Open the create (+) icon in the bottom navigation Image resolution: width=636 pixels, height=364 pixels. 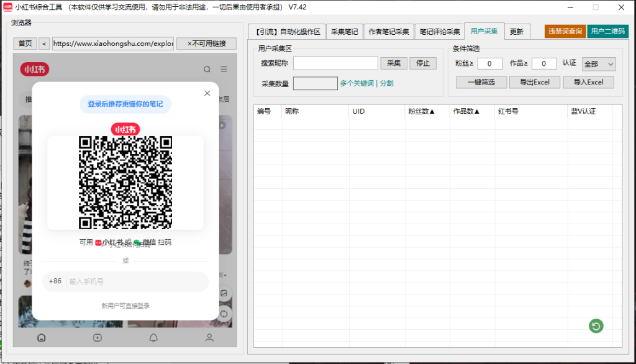click(97, 337)
